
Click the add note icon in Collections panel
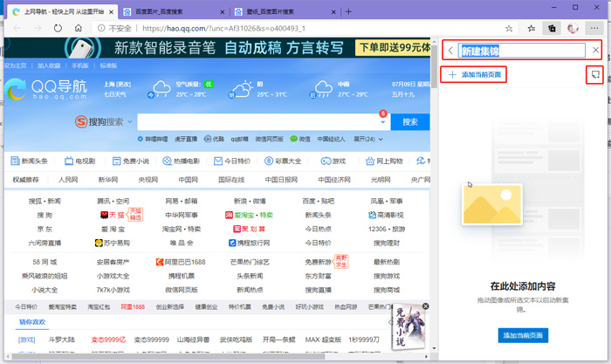pyautogui.click(x=594, y=75)
